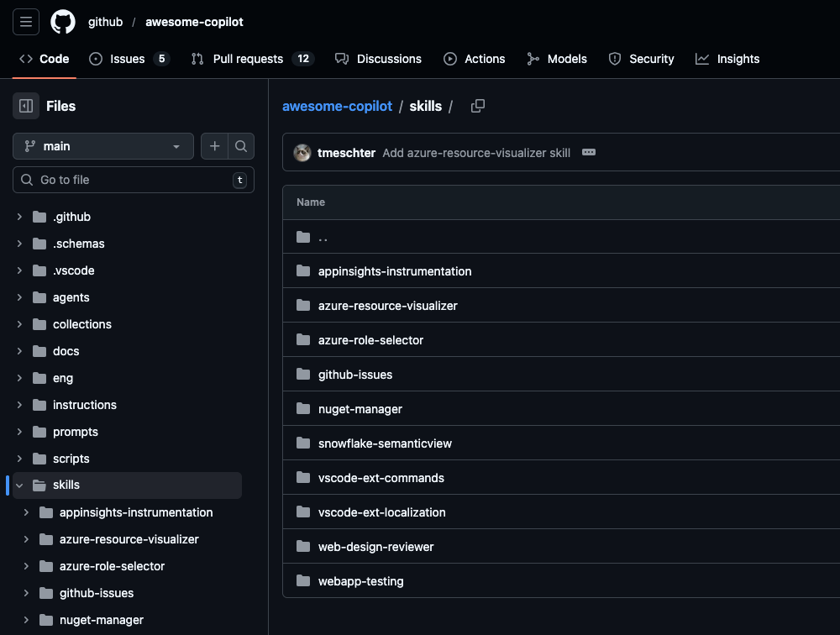Image resolution: width=840 pixels, height=635 pixels.
Task: Click the appinsights-instrumentation folder icon in table
Action: [x=303, y=271]
